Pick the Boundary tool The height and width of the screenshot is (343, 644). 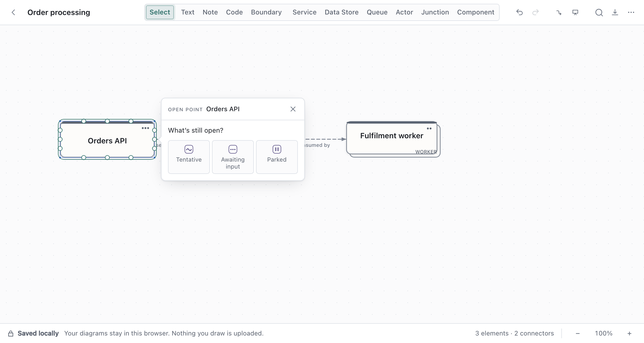266,12
